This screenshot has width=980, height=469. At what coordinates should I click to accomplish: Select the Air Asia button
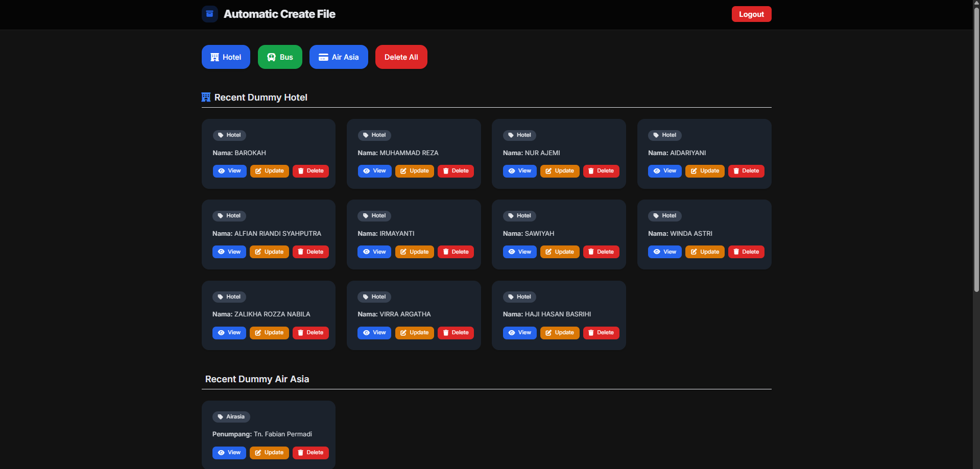point(339,57)
